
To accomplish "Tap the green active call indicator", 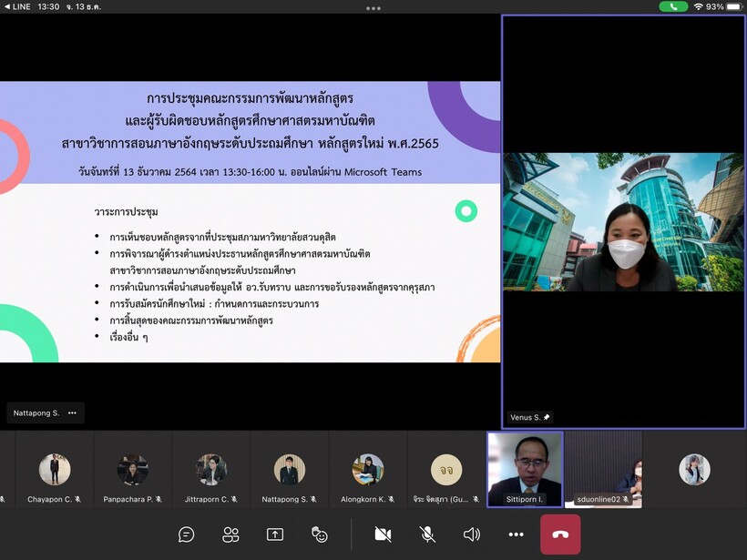I will pyautogui.click(x=673, y=6).
